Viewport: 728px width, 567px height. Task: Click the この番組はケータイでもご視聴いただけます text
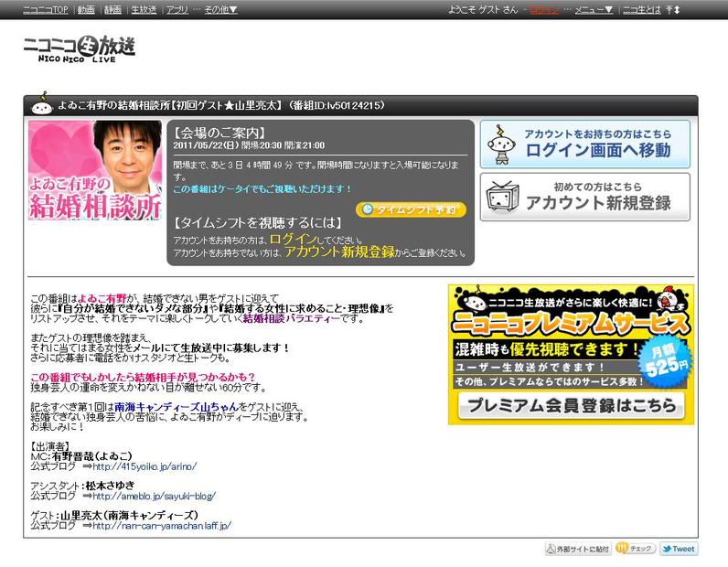coord(262,189)
